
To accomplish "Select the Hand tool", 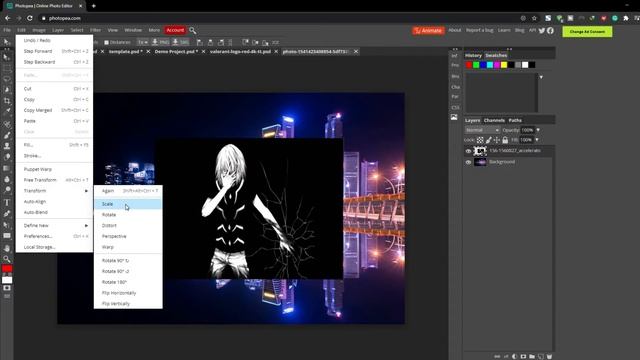I will coord(7,248).
